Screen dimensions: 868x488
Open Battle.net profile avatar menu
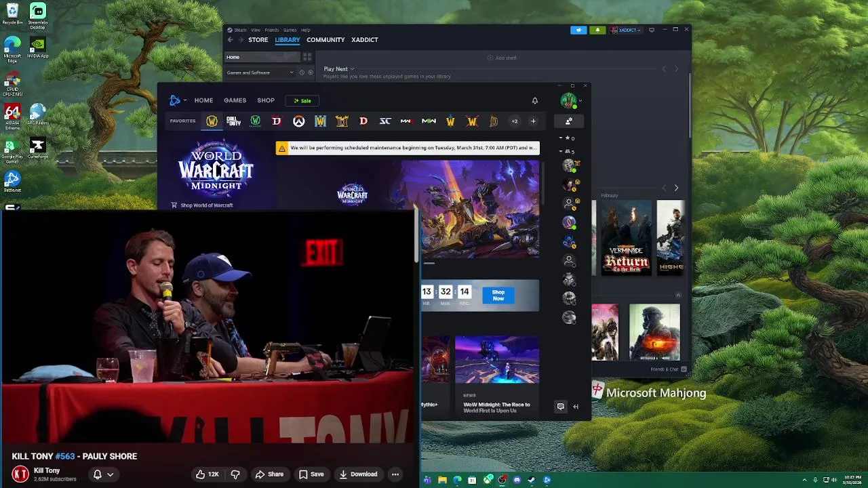coord(570,101)
